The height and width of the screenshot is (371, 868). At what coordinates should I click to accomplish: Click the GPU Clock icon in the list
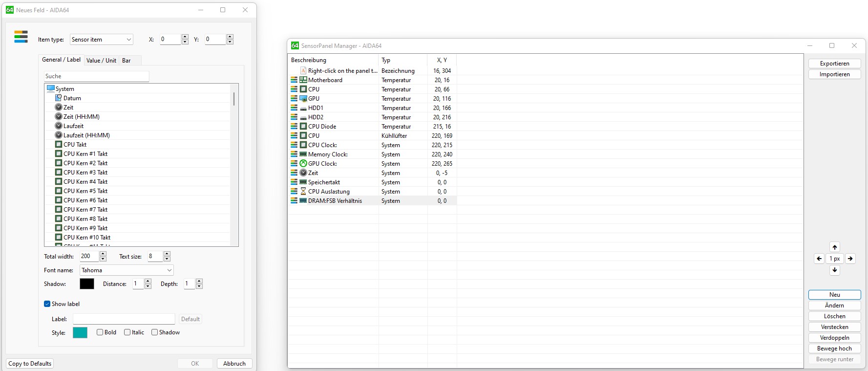click(303, 164)
